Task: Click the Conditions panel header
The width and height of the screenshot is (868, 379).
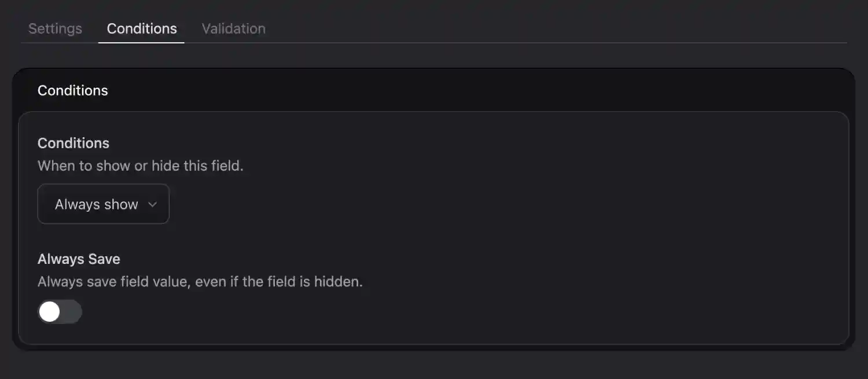Action: (72, 90)
